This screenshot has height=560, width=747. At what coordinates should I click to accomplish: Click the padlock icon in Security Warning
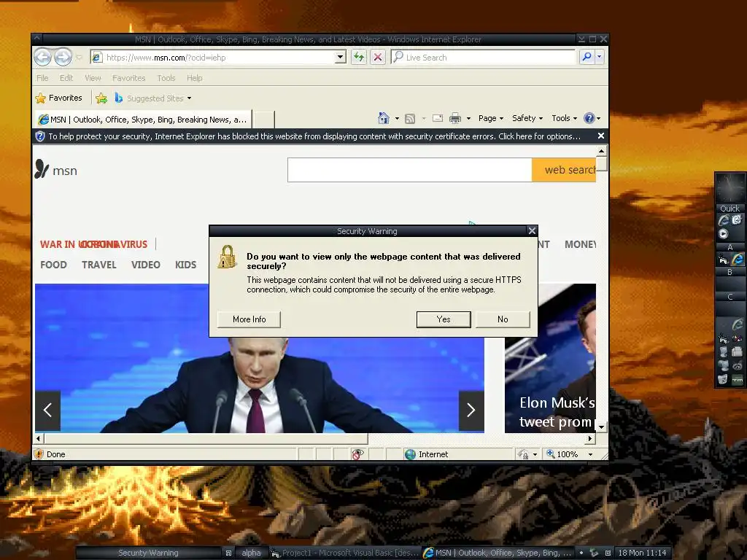tap(228, 257)
